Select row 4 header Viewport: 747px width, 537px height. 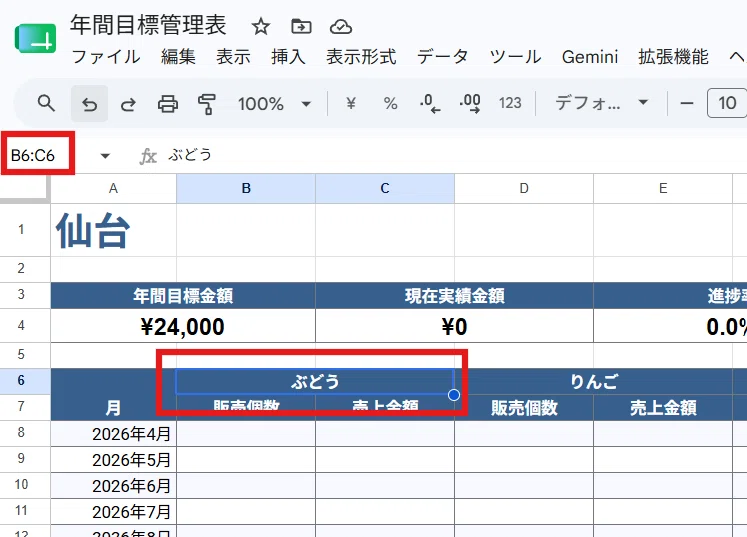click(21, 325)
